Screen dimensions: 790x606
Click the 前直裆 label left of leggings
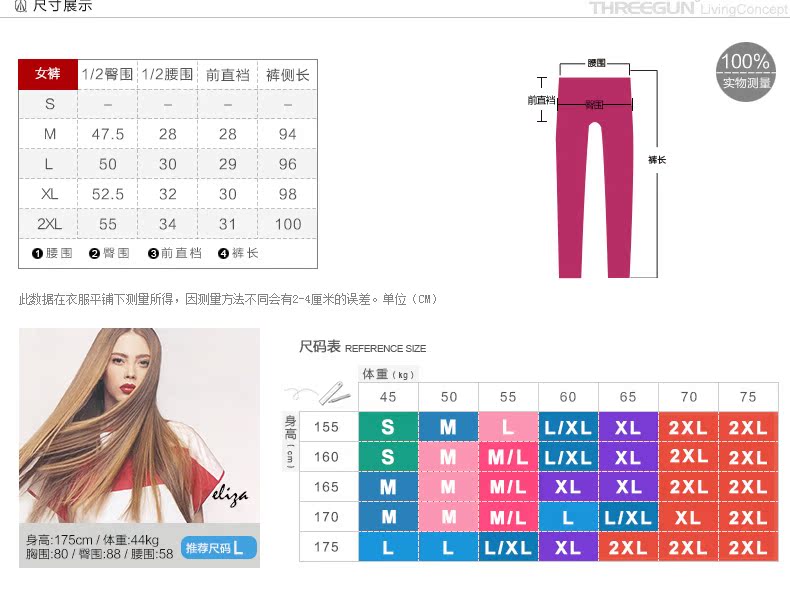click(x=542, y=100)
